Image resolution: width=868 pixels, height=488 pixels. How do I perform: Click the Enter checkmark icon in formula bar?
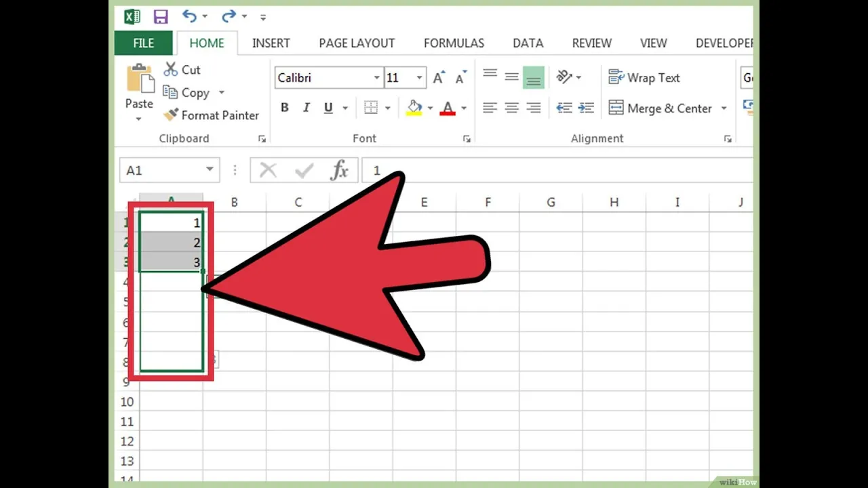click(x=304, y=171)
